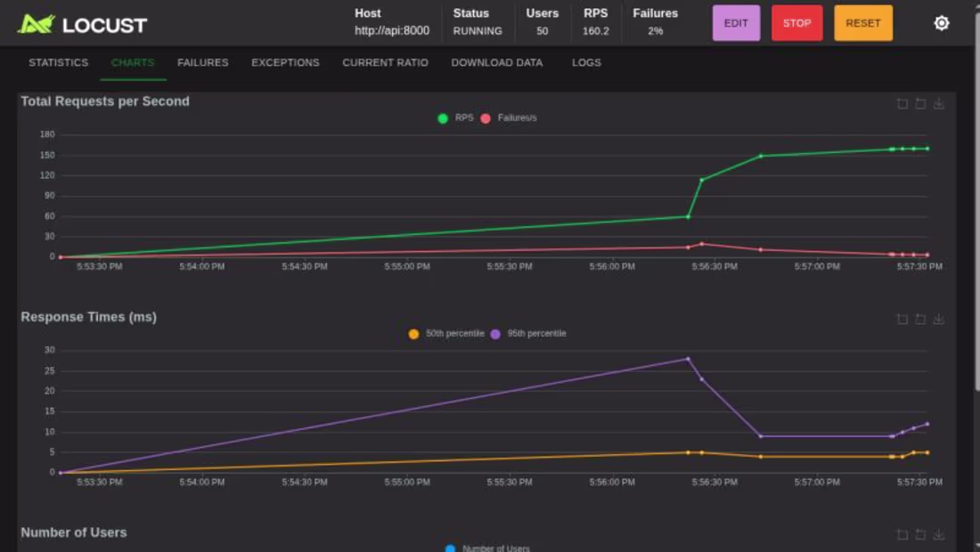
Task: View the Logs tab
Action: [x=586, y=62]
